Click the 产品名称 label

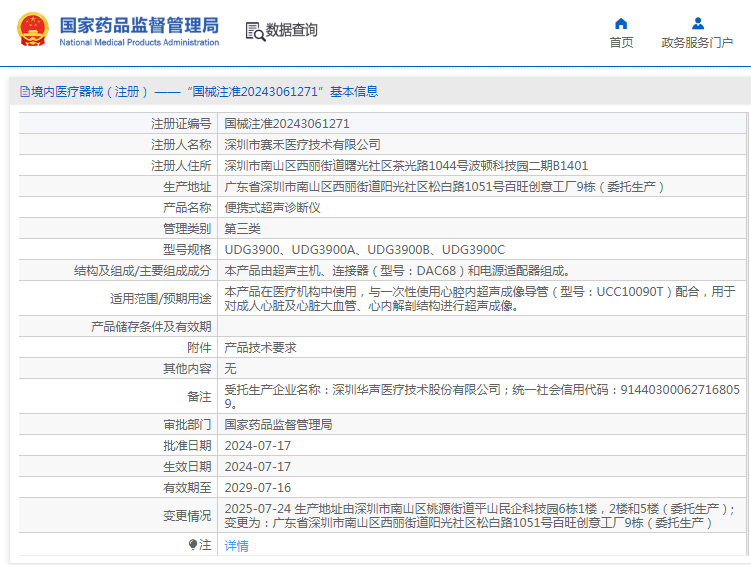coord(187,208)
